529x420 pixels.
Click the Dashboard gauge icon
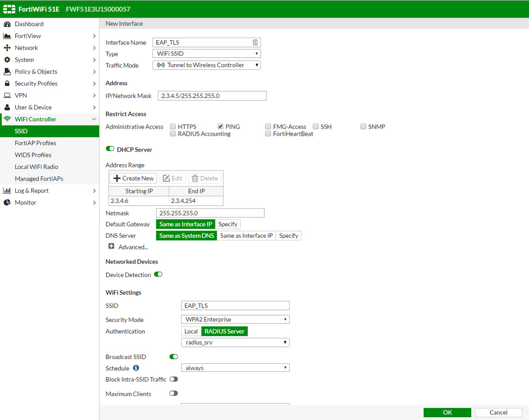7,24
